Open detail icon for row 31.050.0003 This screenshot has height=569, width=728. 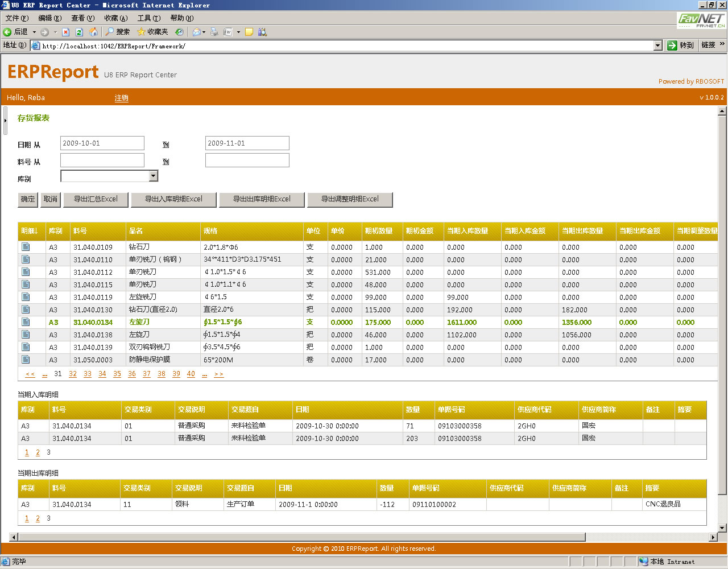[x=26, y=360]
